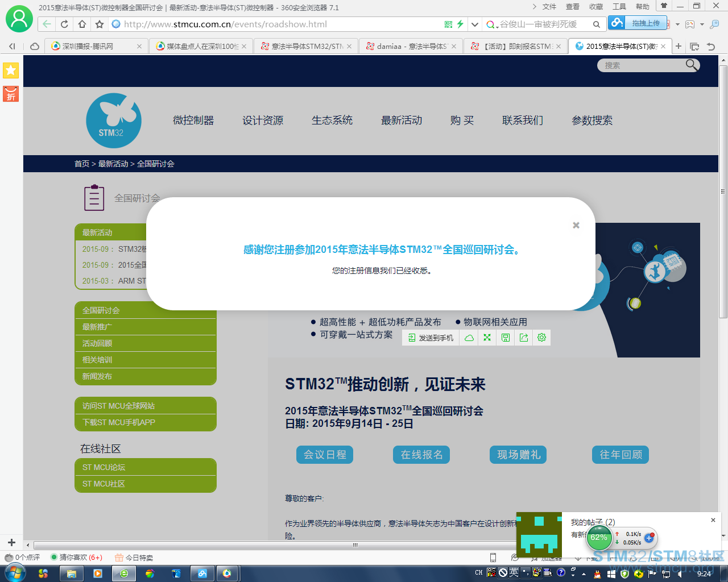The image size is (728, 582).
Task: Open the discount coupon sidebar icon
Action: 11,94
